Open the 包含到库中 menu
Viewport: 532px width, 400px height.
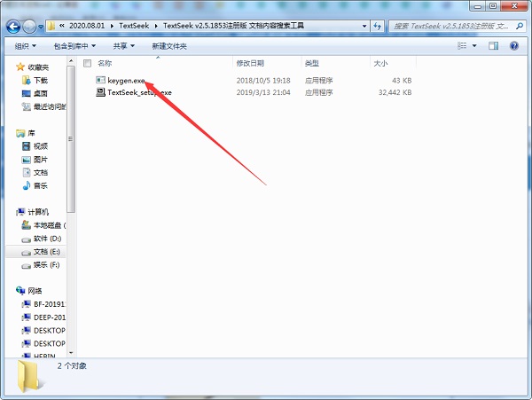pyautogui.click(x=74, y=46)
